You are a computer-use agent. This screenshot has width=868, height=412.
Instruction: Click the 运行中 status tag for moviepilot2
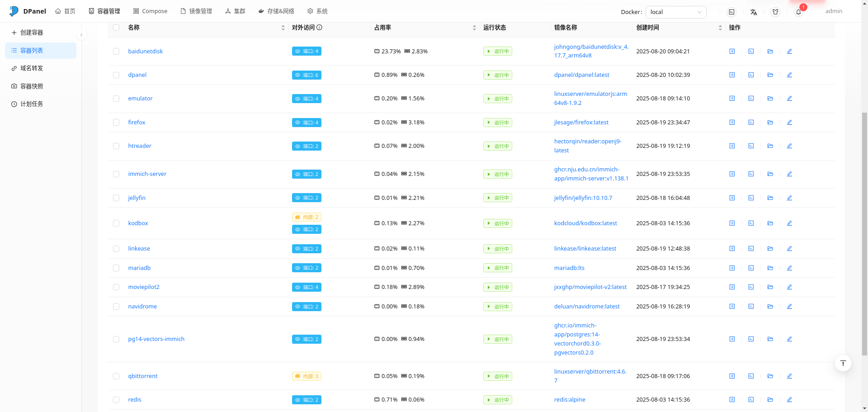pyautogui.click(x=497, y=287)
